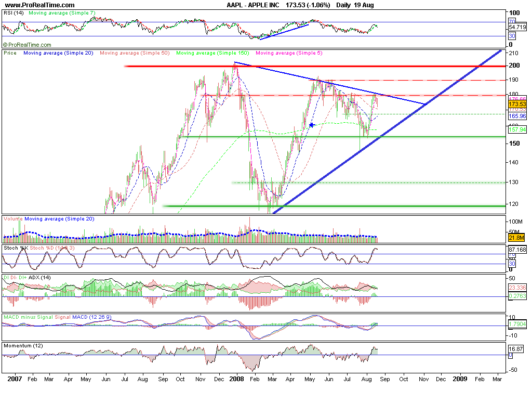The height and width of the screenshot is (416, 532).
Task: Click the Feb label right after 2009
Action: (480, 379)
